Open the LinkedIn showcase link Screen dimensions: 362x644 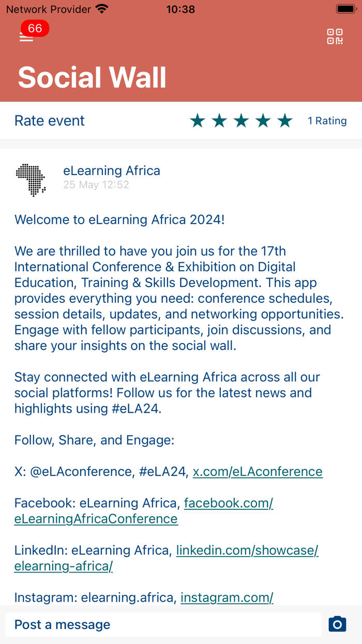coord(247,550)
